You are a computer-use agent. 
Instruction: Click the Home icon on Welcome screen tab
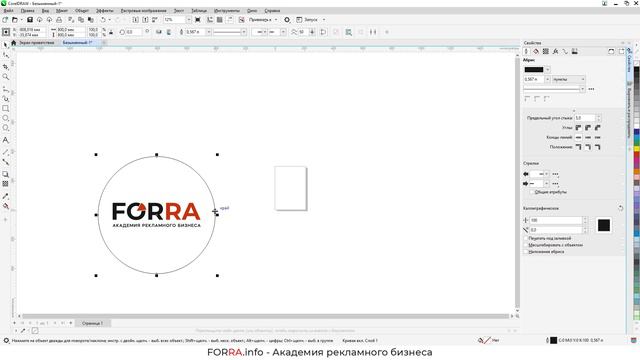click(13, 42)
